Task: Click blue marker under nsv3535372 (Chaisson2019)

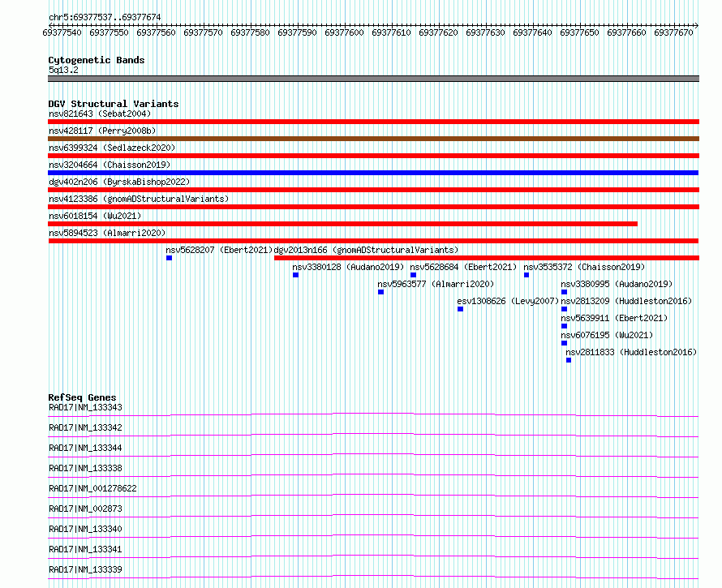Action: tap(526, 275)
